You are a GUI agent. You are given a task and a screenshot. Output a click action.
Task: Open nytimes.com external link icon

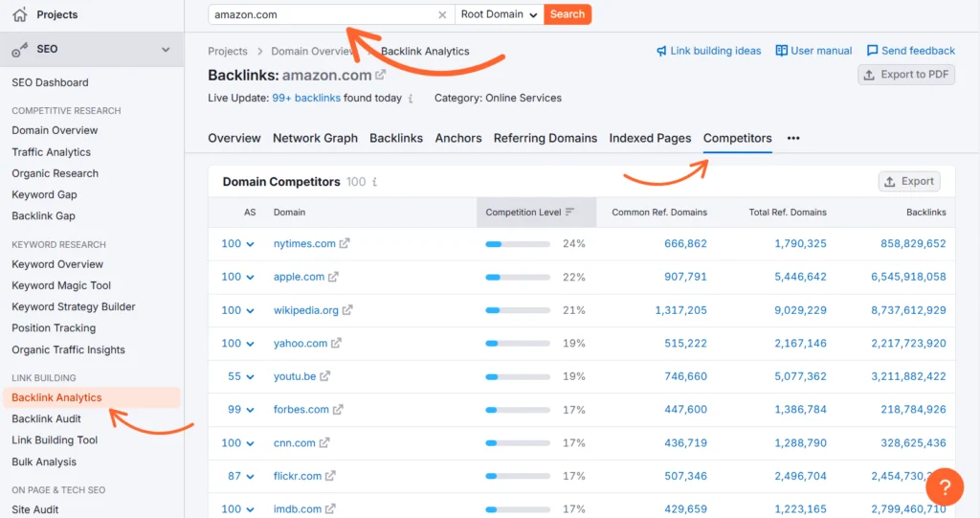click(345, 243)
